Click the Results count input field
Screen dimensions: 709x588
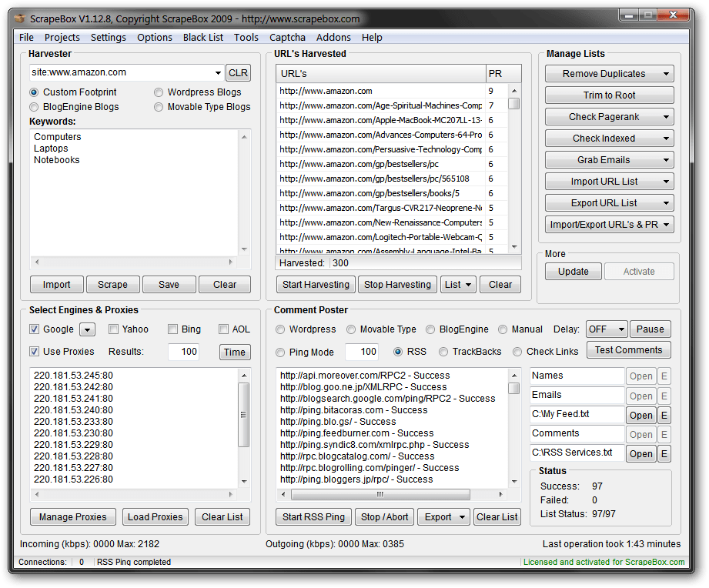click(183, 352)
